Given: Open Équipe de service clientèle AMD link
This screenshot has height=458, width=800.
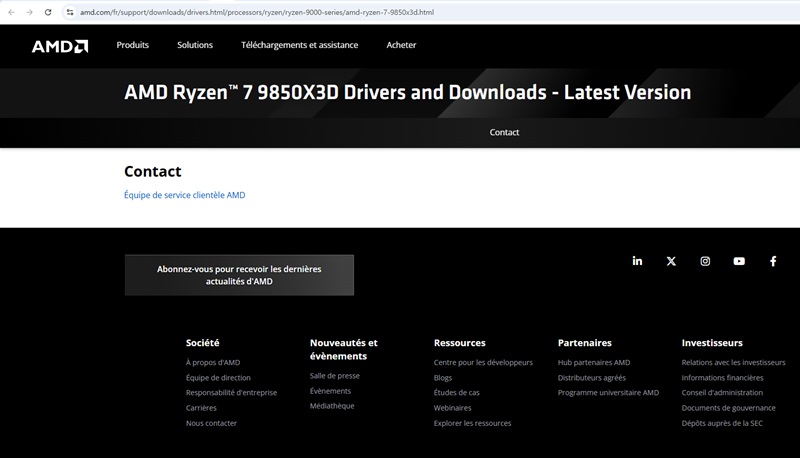Looking at the screenshot, I should point(184,195).
